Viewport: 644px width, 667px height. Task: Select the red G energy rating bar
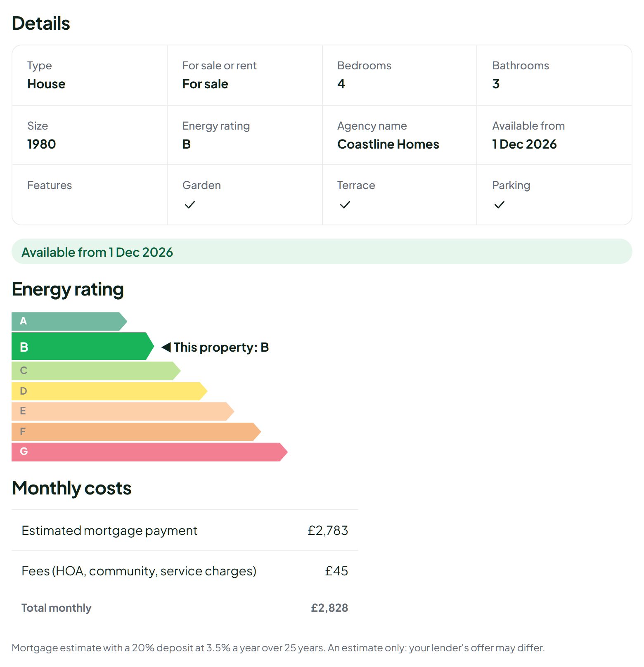coord(149,452)
